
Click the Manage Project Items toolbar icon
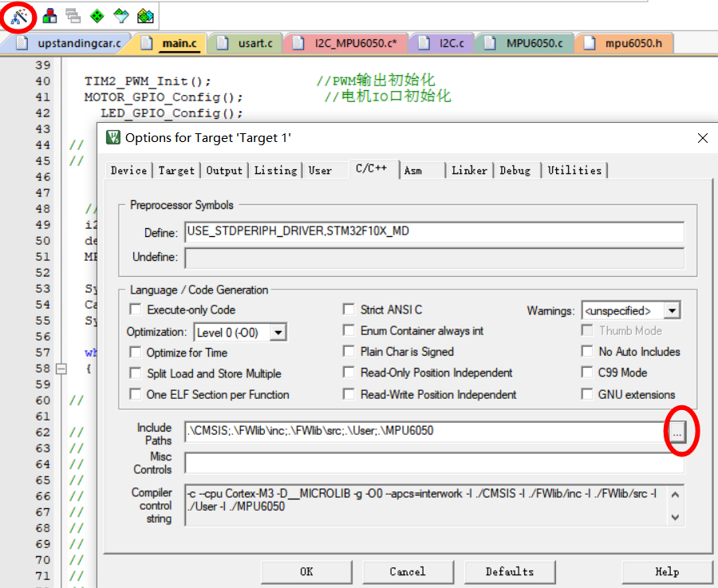pos(73,14)
